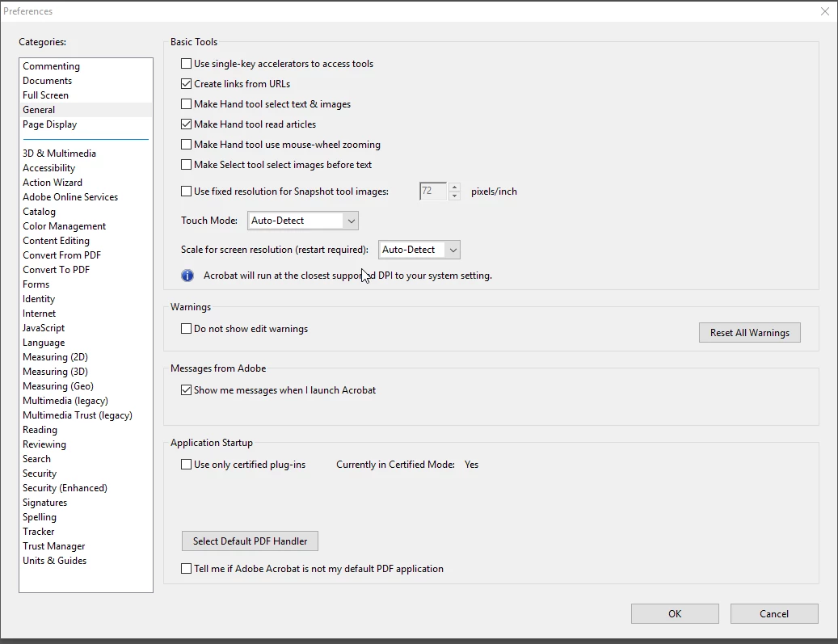Viewport: 838px width, 644px height.
Task: Enable Use only certified plug-ins
Action: click(186, 465)
